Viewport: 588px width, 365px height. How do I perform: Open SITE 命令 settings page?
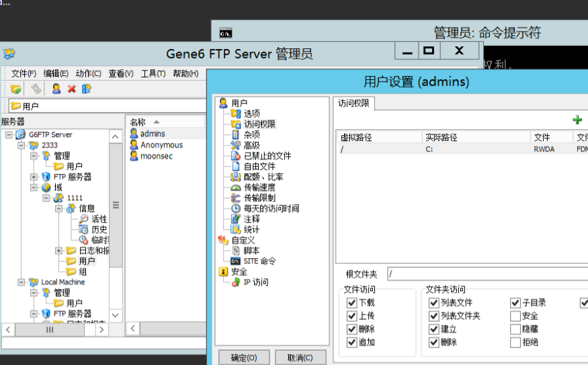[259, 261]
